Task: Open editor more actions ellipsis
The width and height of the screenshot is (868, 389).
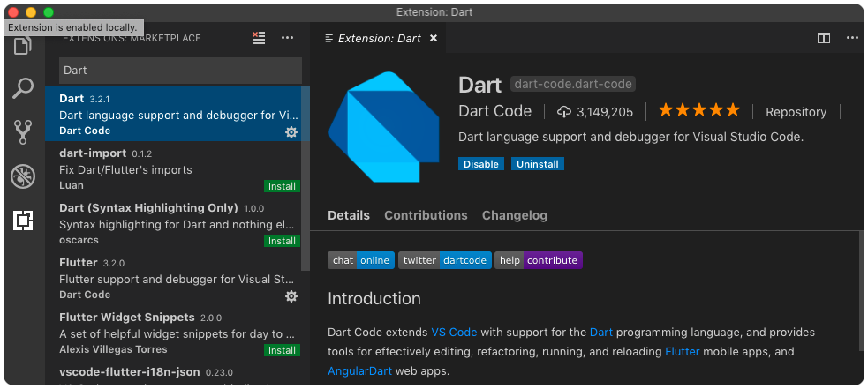Action: pyautogui.click(x=852, y=38)
